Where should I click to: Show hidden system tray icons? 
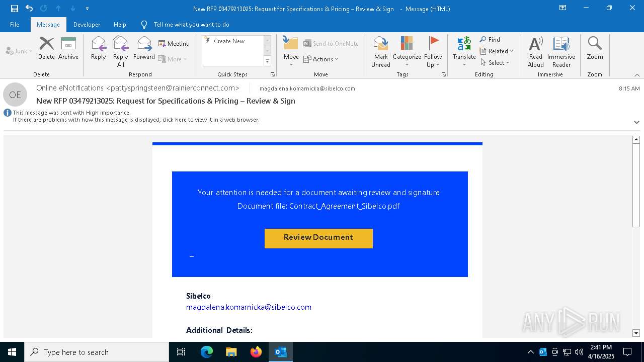(530, 352)
